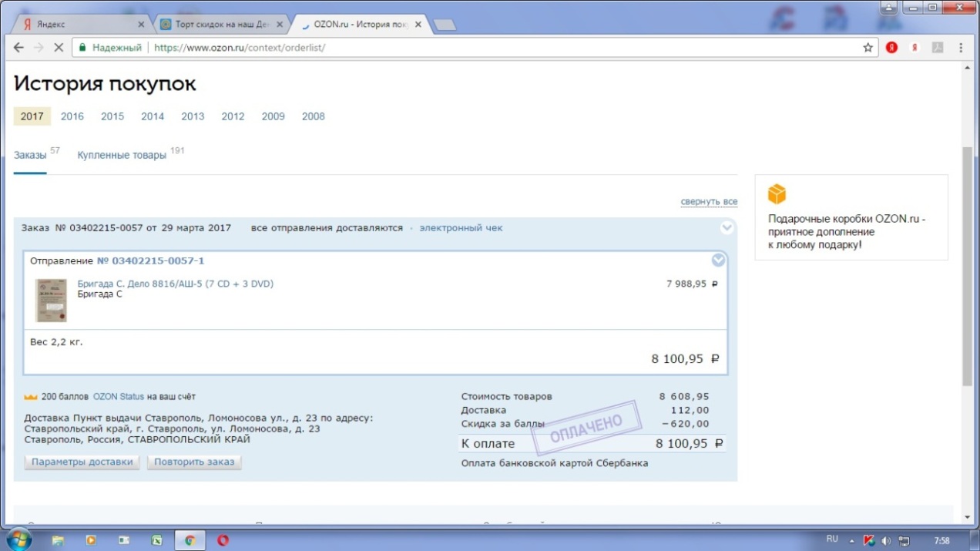980x551 pixels.
Task: Click scrollbar up arrow
Action: [967, 69]
